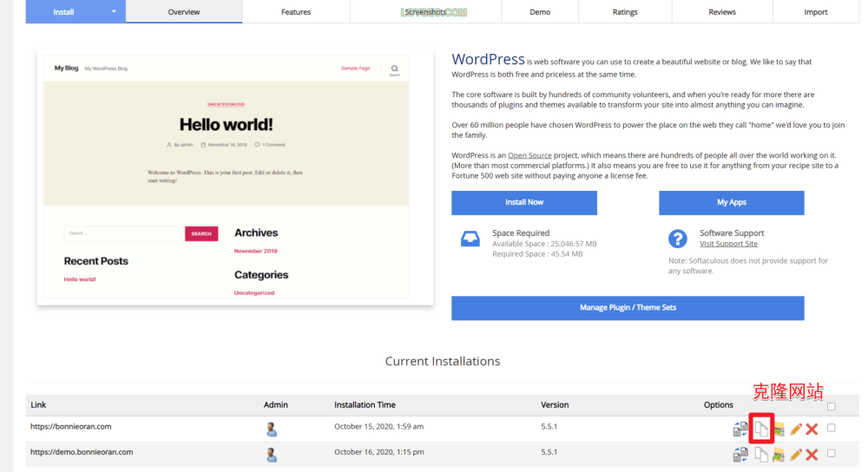Open the Screenshots tab
Viewport: 868px width, 472px height.
[x=425, y=11]
